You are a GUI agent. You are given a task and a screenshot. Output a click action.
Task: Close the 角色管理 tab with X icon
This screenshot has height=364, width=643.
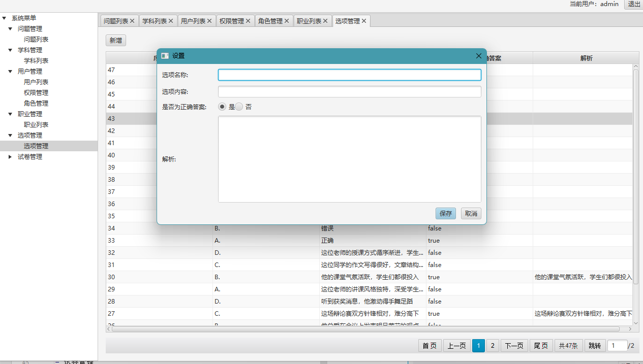pyautogui.click(x=287, y=21)
